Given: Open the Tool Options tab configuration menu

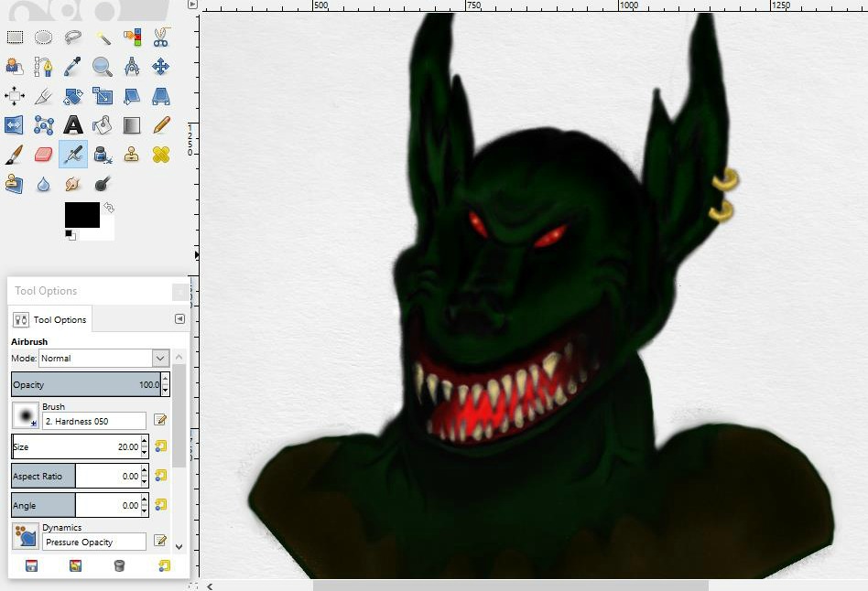Looking at the screenshot, I should coord(179,319).
